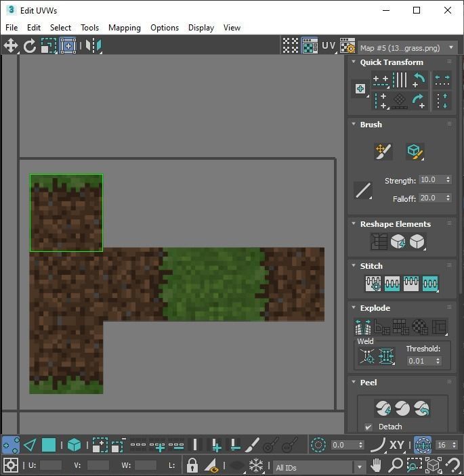Collapse the Explode rollout
Image resolution: width=464 pixels, height=476 pixels.
tap(354, 307)
